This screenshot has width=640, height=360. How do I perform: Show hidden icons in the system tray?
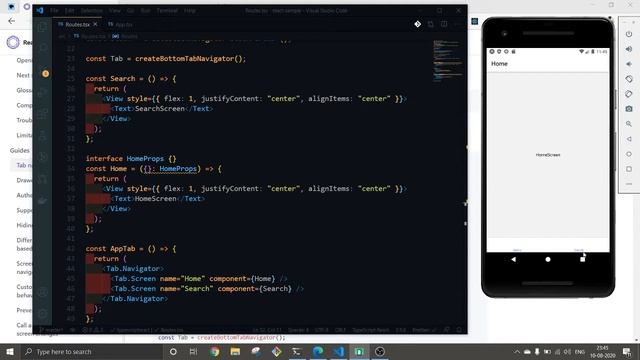pos(517,351)
